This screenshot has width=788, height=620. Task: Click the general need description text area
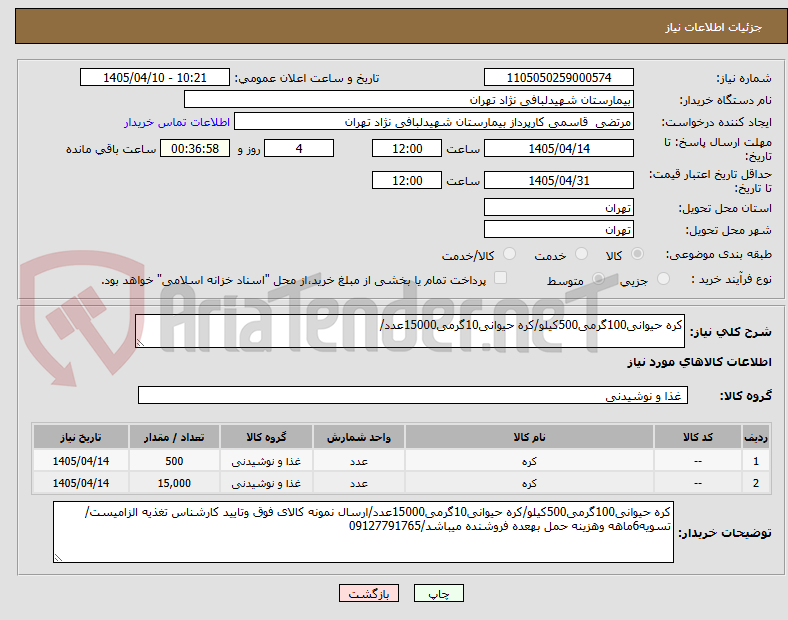[410, 331]
